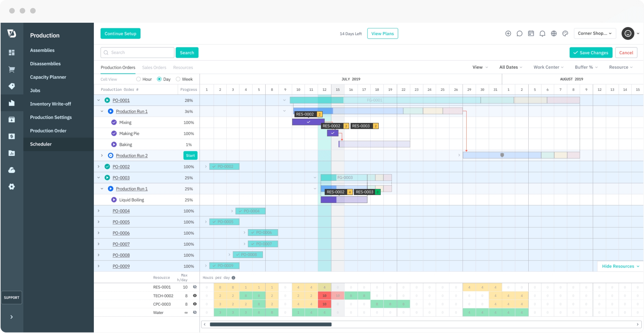Expand the PO-0002 production order row
The width and height of the screenshot is (644, 333).
98,166
